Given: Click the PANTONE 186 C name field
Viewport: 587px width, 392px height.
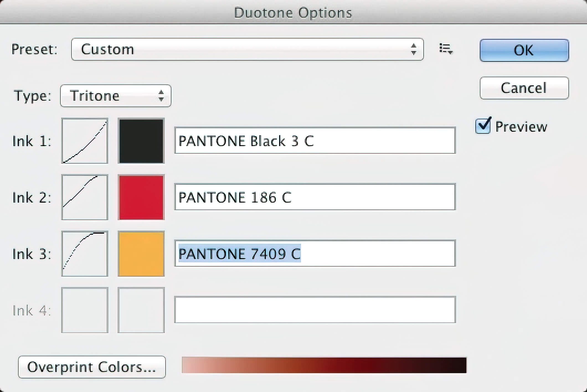Looking at the screenshot, I should point(315,197).
